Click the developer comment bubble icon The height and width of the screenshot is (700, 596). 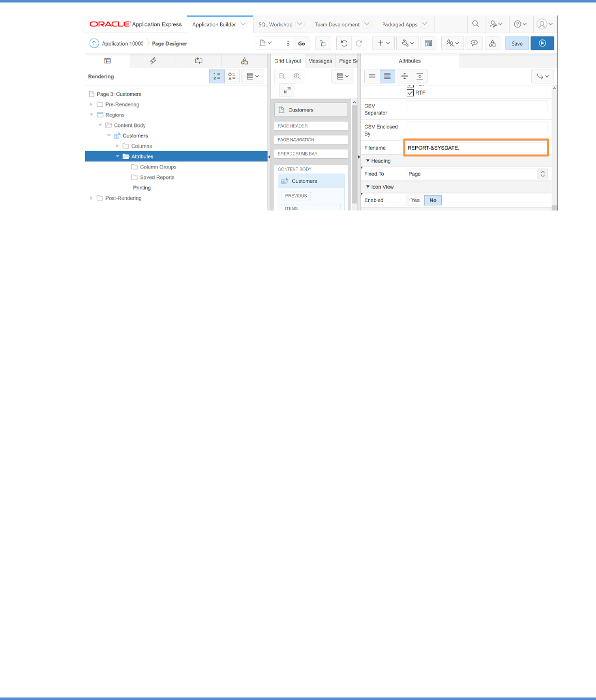point(474,43)
